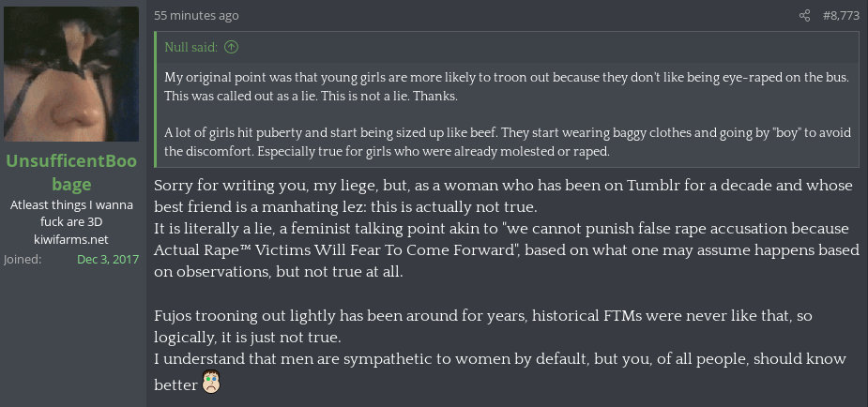Click the sad face emoji ending the post
Viewport: 868px width, 407px height.
pyautogui.click(x=211, y=383)
